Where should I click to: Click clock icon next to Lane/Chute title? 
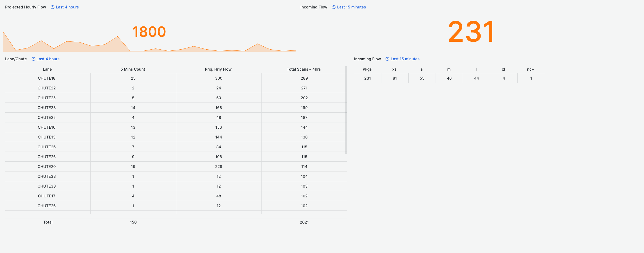coord(34,59)
